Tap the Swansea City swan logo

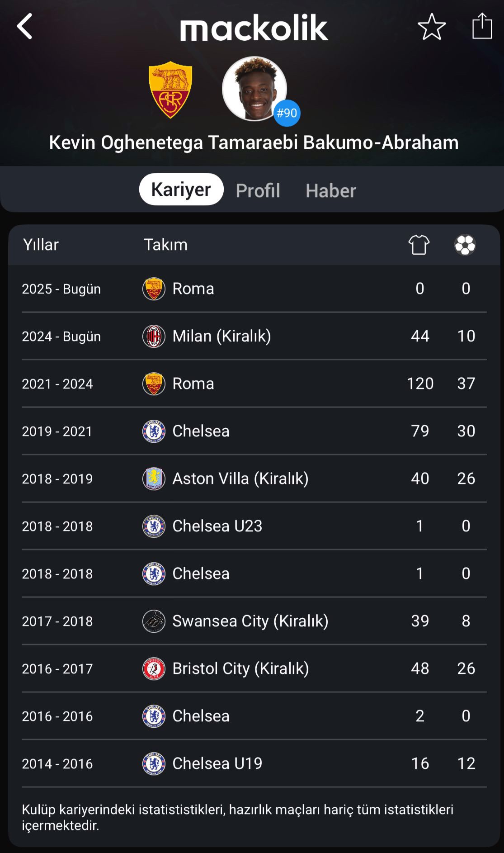[154, 621]
